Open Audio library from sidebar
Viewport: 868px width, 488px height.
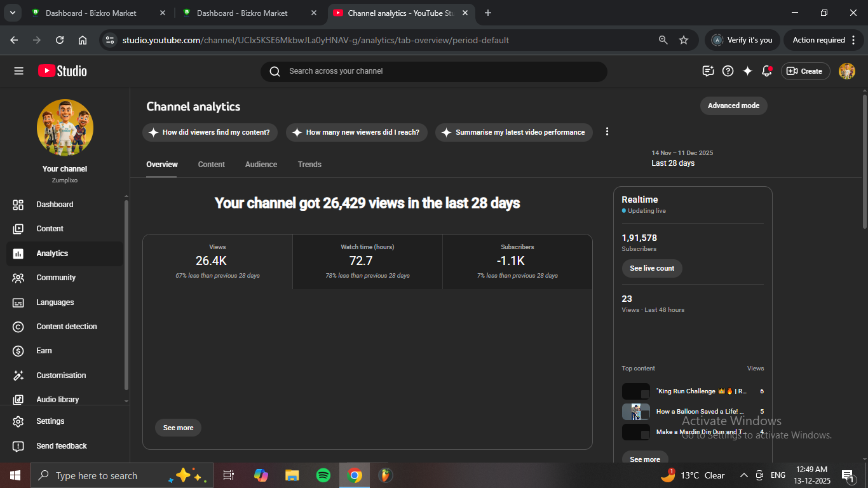pyautogui.click(x=57, y=400)
